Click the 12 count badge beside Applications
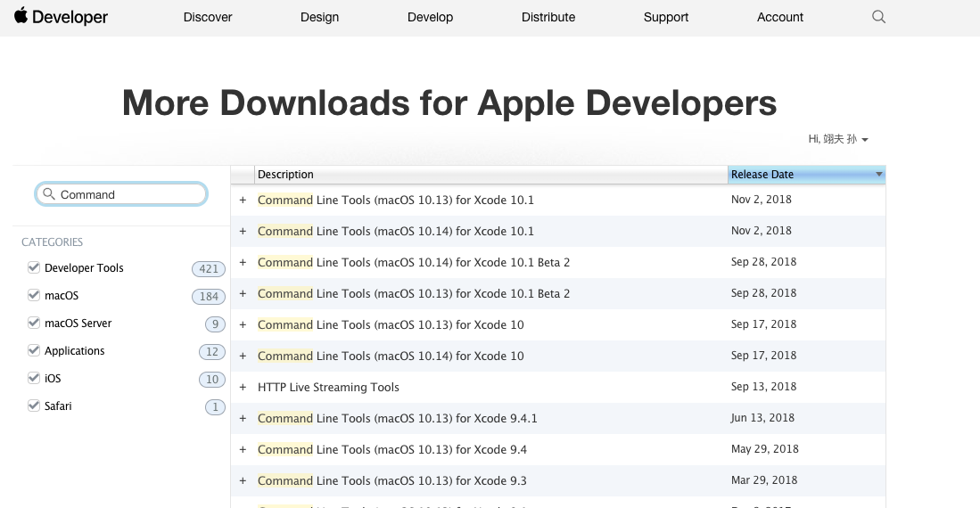The height and width of the screenshot is (508, 980). (x=211, y=351)
